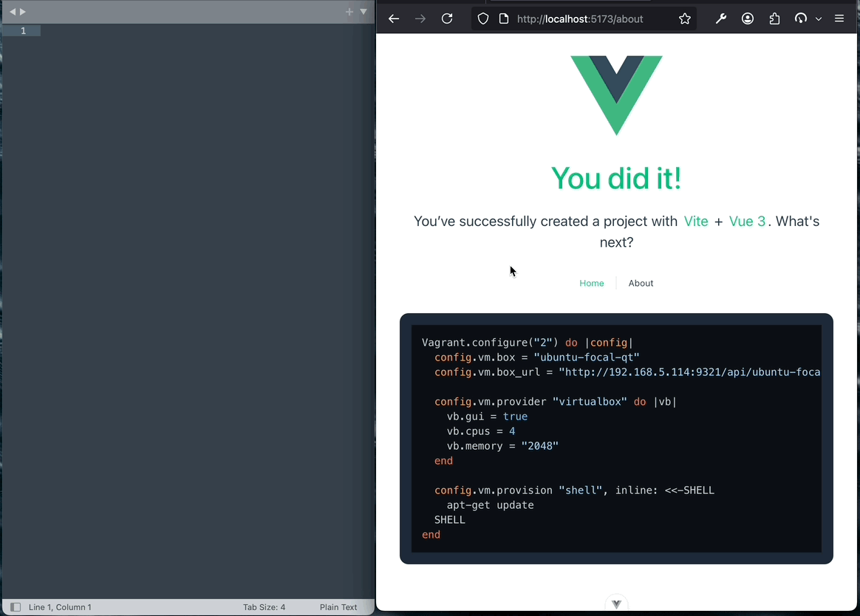Click the performance gauge toolbar icon
This screenshot has width=860, height=616.
tap(801, 18)
